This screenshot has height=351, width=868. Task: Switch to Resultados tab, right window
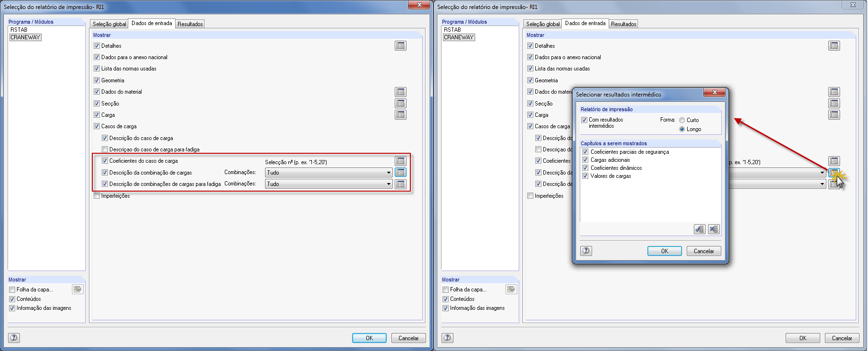coord(624,24)
